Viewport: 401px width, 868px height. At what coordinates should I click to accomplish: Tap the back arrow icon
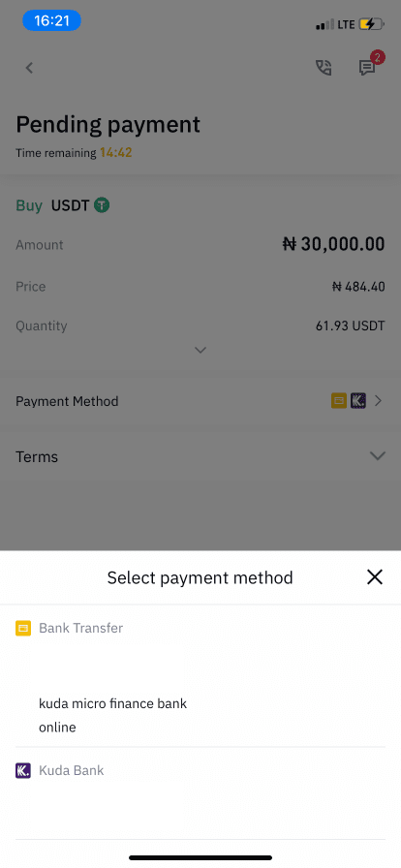[29, 68]
